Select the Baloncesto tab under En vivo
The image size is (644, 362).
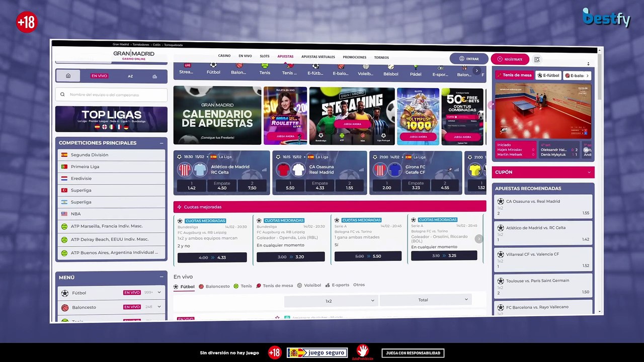coord(214,286)
